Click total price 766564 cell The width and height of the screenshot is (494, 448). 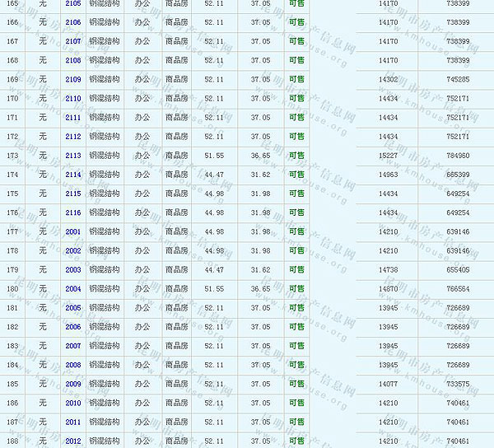coord(458,289)
